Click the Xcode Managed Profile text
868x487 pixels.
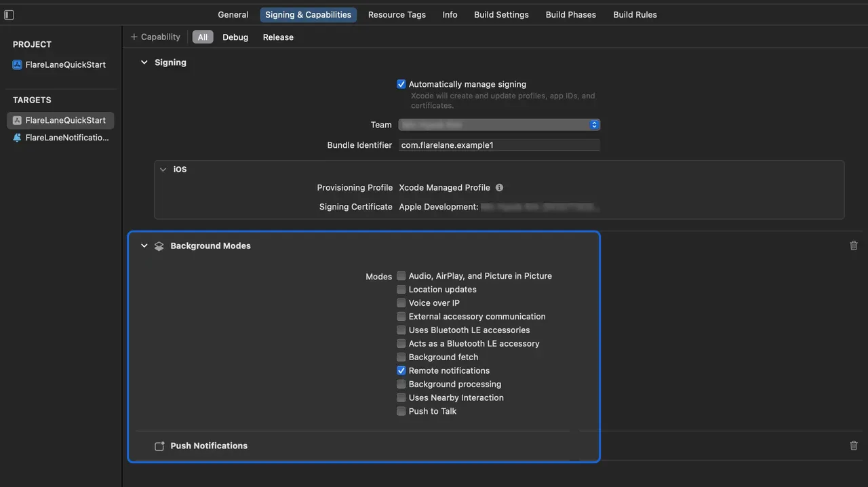pos(444,187)
